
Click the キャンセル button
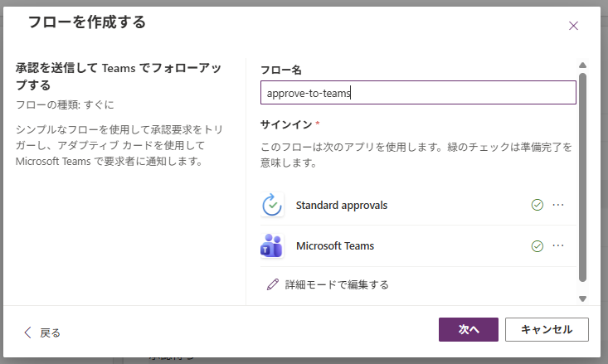pos(547,329)
